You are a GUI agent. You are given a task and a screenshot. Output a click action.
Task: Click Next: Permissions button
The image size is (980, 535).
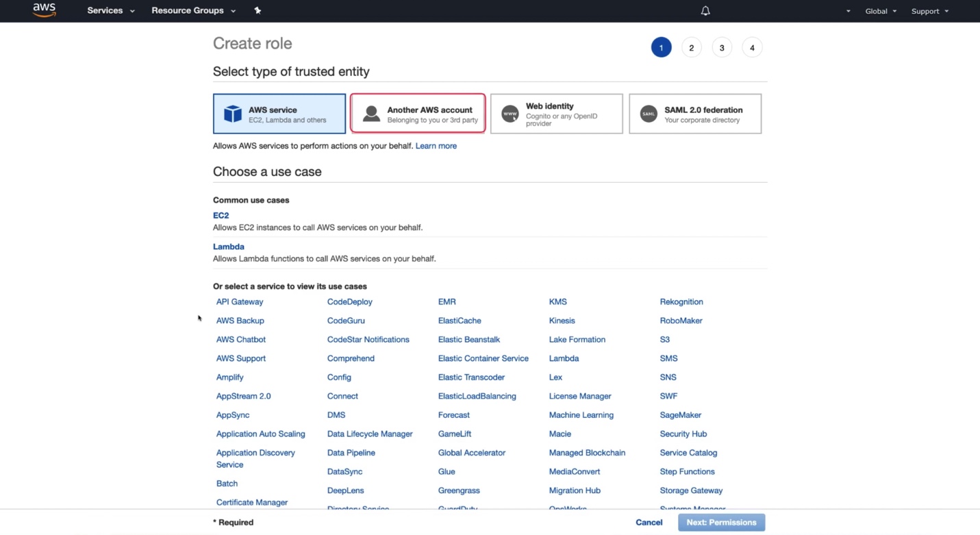click(x=722, y=522)
